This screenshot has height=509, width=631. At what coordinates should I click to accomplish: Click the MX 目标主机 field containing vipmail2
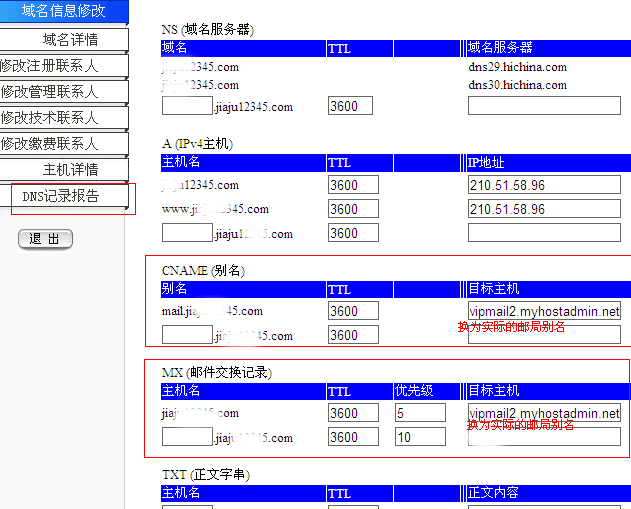click(x=544, y=413)
